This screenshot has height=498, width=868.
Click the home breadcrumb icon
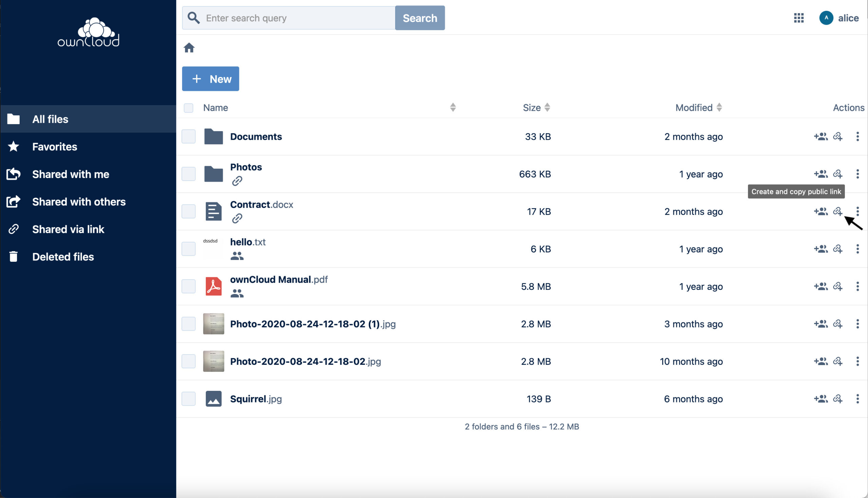189,48
